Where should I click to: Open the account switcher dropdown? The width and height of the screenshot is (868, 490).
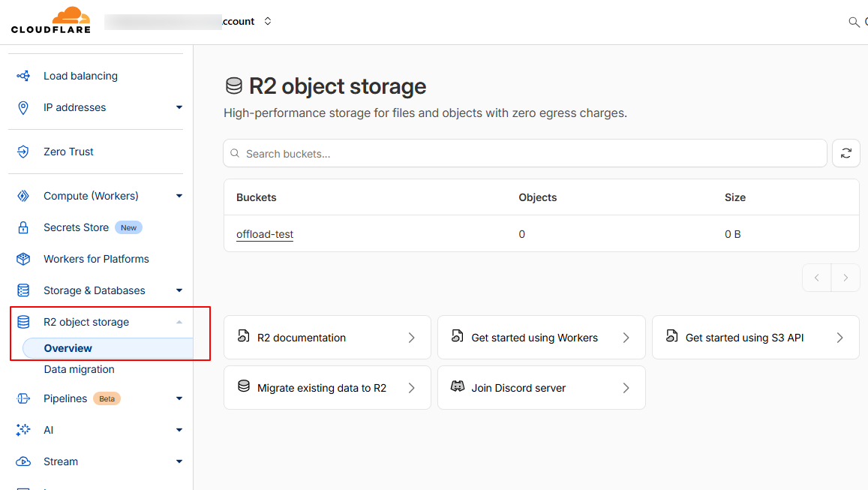point(267,22)
